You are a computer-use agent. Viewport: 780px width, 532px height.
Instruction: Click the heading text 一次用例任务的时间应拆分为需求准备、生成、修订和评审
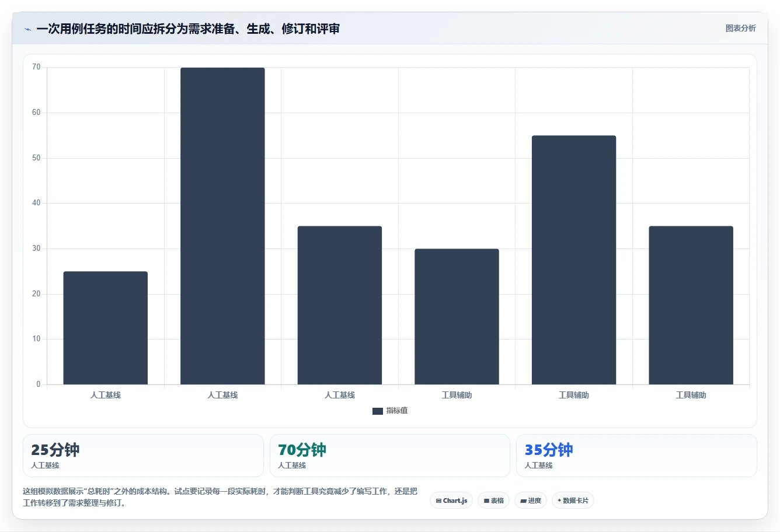188,29
